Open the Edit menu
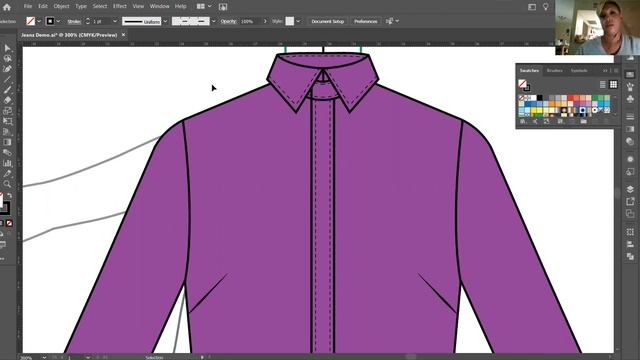 (43, 7)
